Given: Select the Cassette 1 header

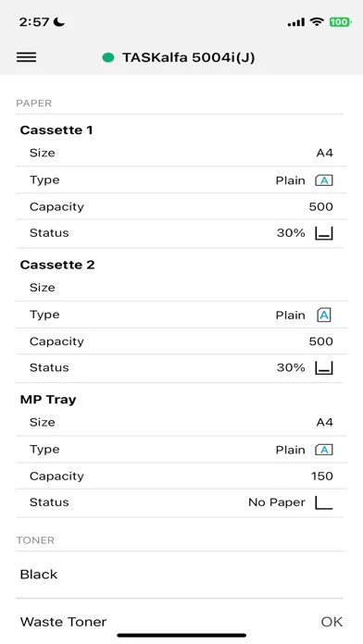Looking at the screenshot, I should [56, 130].
